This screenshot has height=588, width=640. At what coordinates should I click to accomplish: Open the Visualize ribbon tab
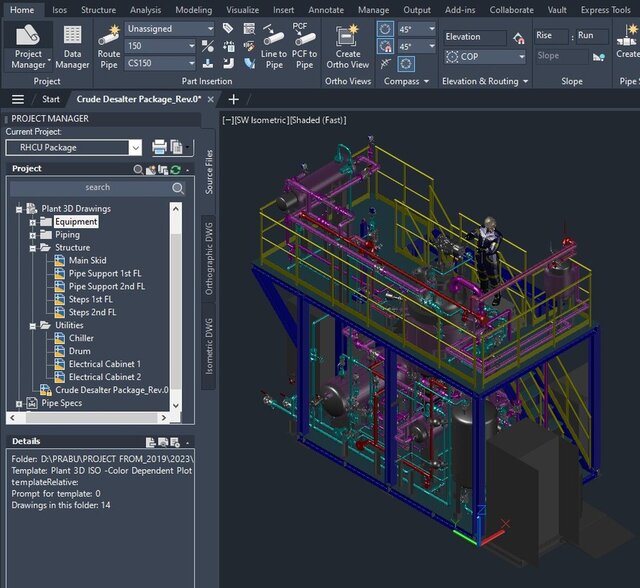[x=242, y=10]
